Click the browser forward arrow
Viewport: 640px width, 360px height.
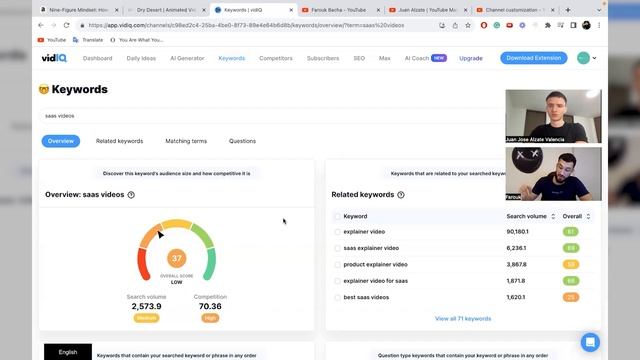[x=53, y=25]
